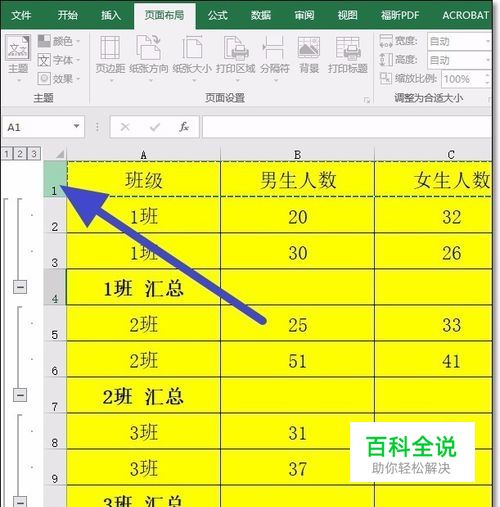Viewport: 500px width, 507px height.
Task: Click the 背景 background icon
Action: 309,47
